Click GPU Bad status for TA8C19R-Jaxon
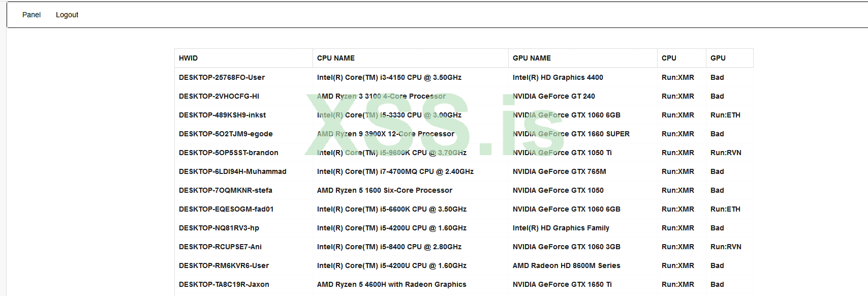 717,284
